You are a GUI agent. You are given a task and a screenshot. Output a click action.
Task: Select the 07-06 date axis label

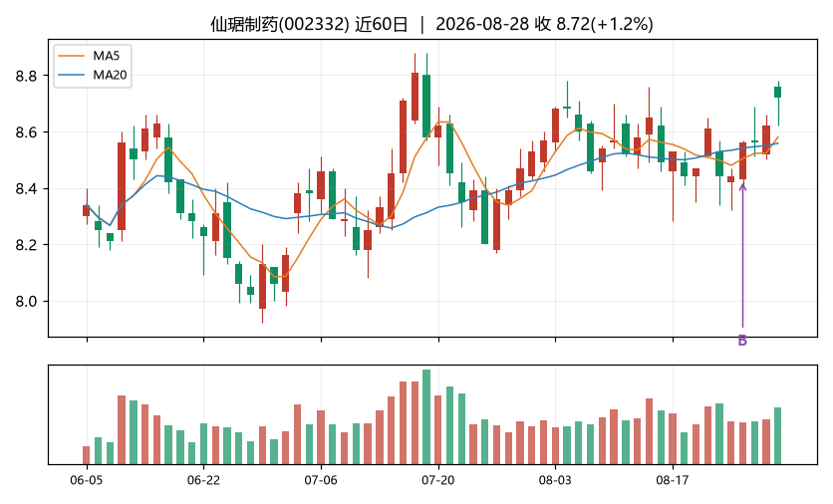click(x=321, y=481)
